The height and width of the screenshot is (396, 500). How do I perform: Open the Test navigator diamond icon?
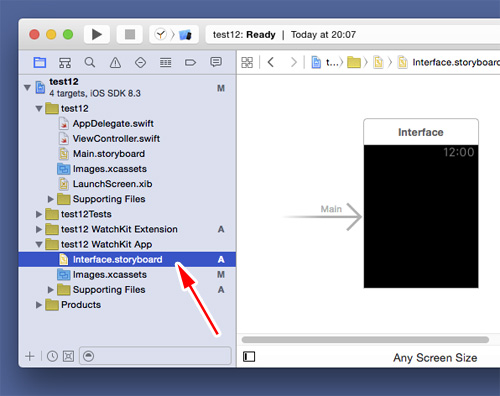(140, 62)
